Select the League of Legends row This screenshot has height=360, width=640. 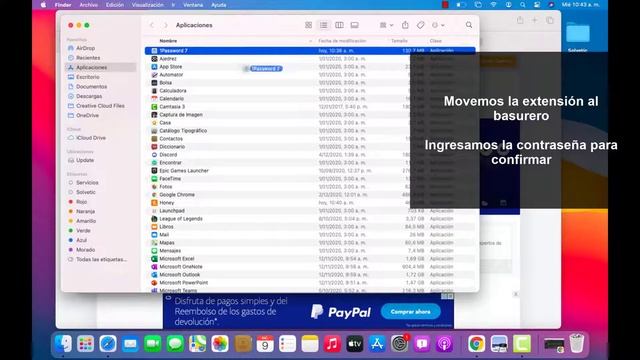[x=310, y=219]
